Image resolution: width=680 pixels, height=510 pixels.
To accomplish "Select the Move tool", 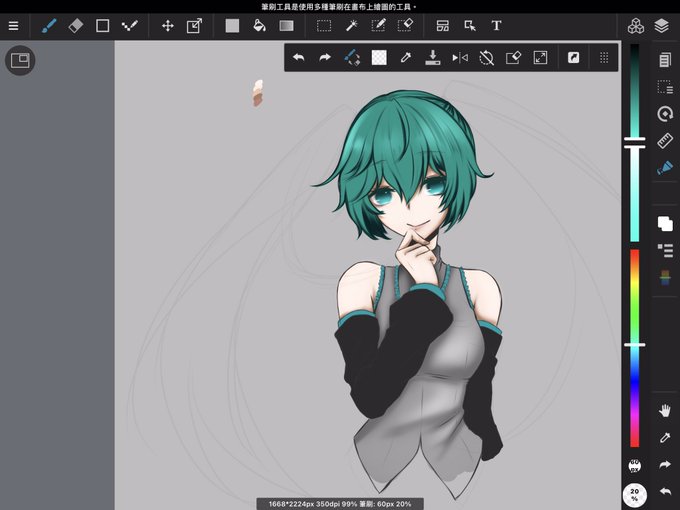I will (x=168, y=26).
